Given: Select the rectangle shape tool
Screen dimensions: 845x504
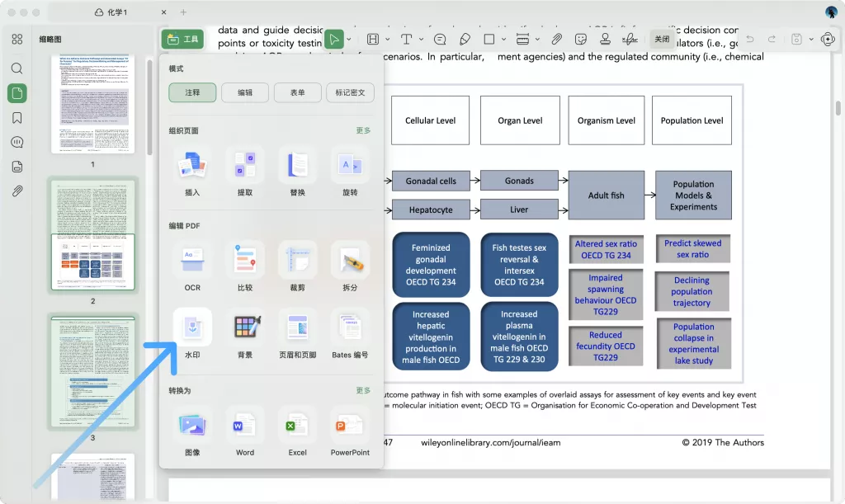Looking at the screenshot, I should [x=489, y=39].
